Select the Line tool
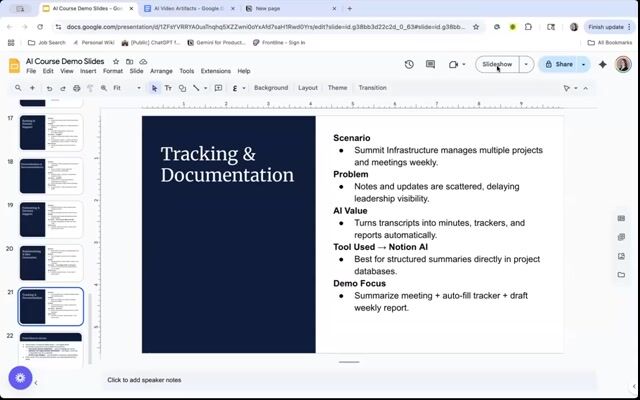Image resolution: width=640 pixels, height=400 pixels. tap(196, 88)
